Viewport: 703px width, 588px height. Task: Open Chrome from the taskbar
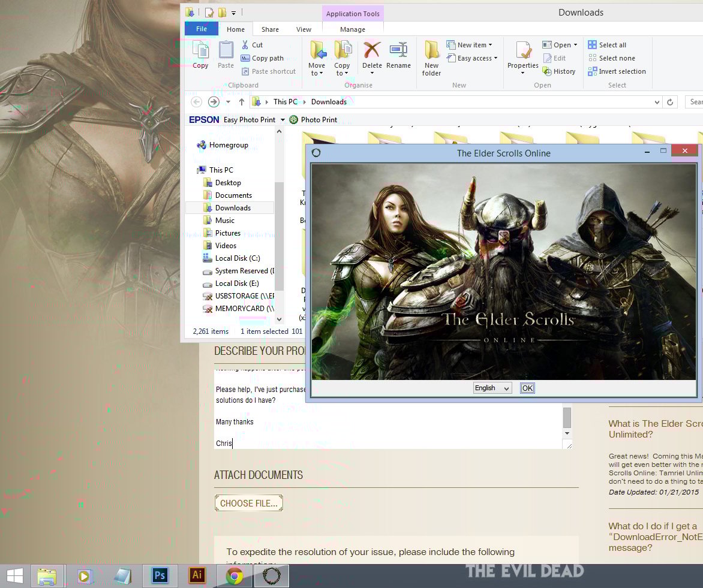[x=235, y=576]
